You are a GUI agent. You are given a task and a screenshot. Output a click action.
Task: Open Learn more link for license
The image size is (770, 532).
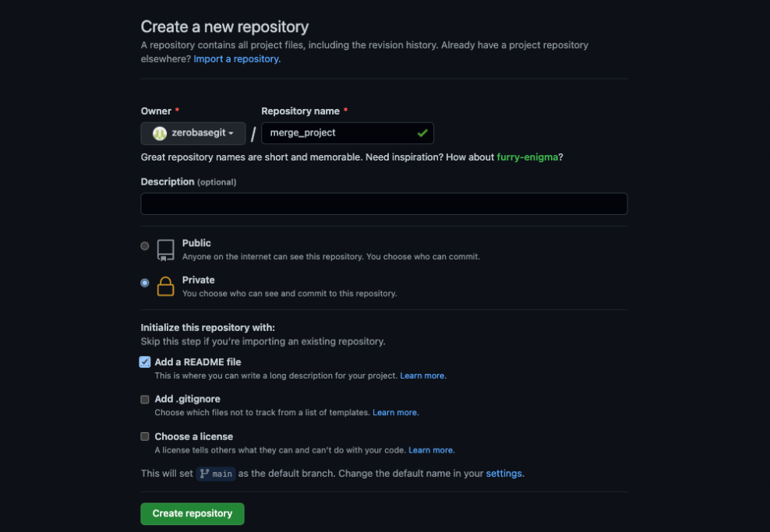point(431,450)
